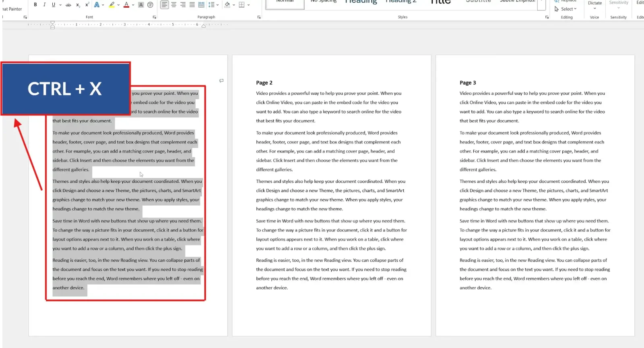
Task: Center the paragraph text
Action: tap(174, 5)
